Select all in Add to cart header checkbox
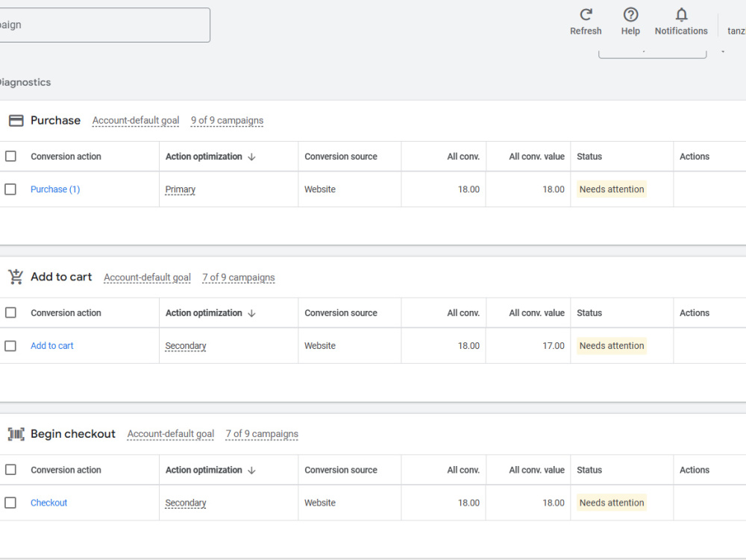 point(10,312)
